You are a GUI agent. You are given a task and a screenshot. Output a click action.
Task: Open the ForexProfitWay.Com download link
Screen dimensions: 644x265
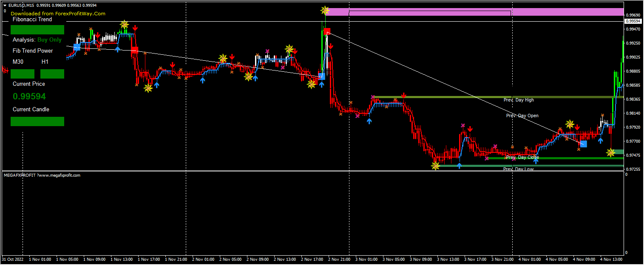click(x=57, y=13)
